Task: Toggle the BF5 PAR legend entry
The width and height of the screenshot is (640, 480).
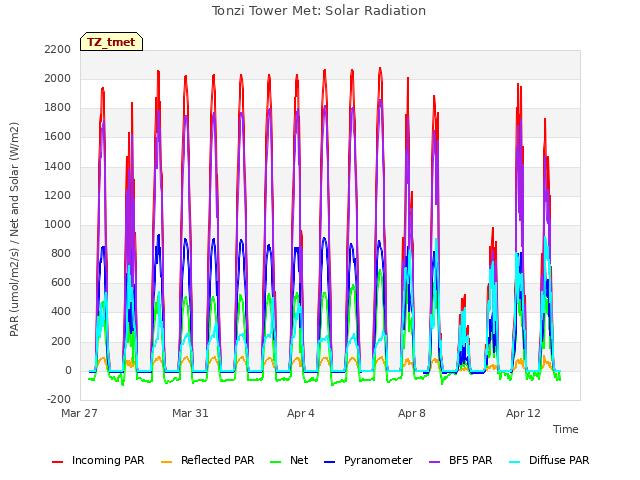Action: 461,460
